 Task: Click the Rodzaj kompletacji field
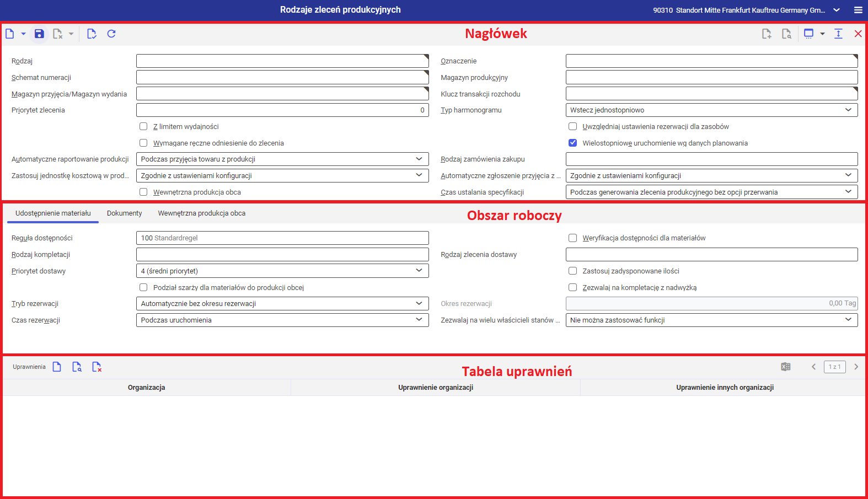(282, 255)
